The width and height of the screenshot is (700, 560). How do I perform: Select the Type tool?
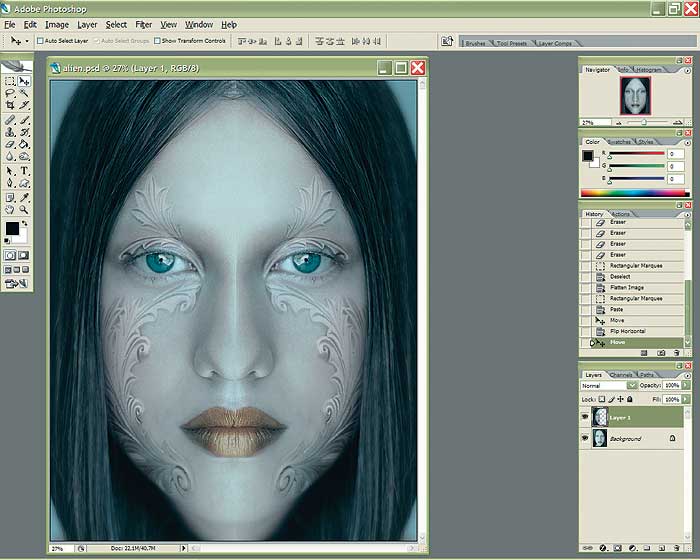pos(24,171)
